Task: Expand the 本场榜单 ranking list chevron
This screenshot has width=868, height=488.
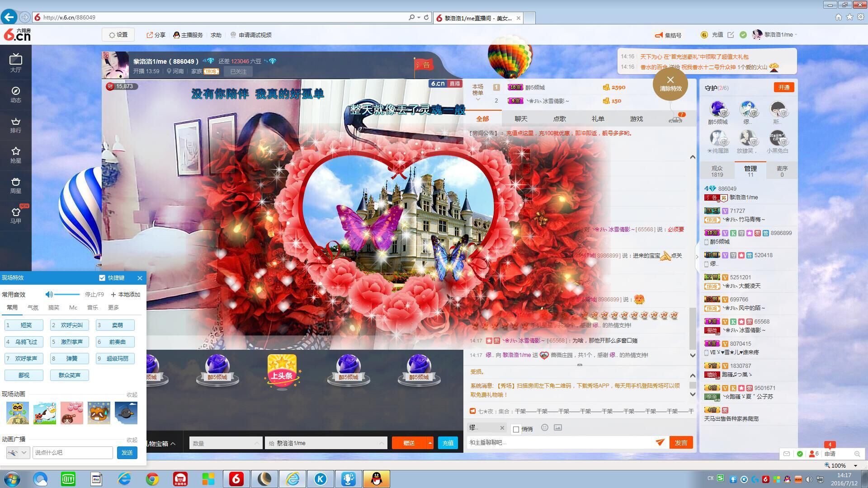Action: [478, 99]
